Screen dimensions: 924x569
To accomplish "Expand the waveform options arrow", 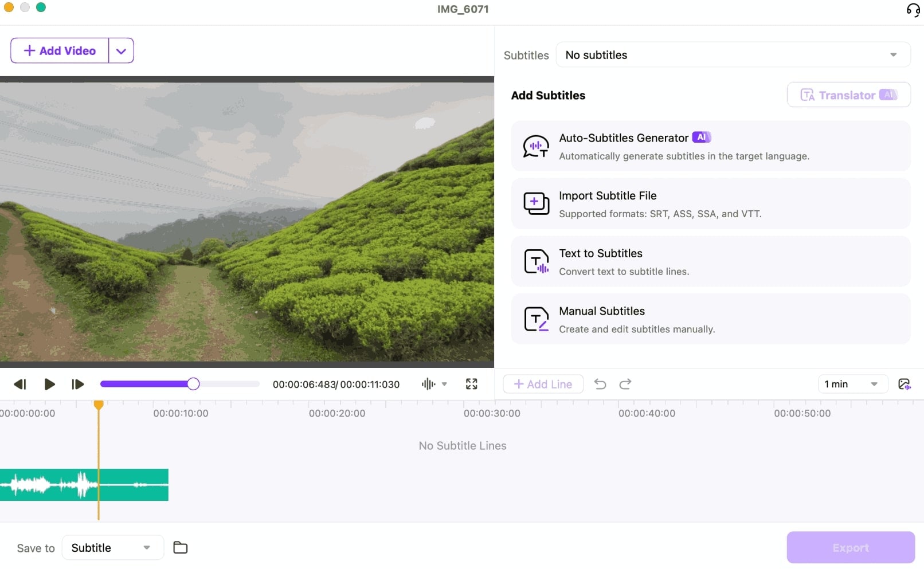I will point(444,384).
